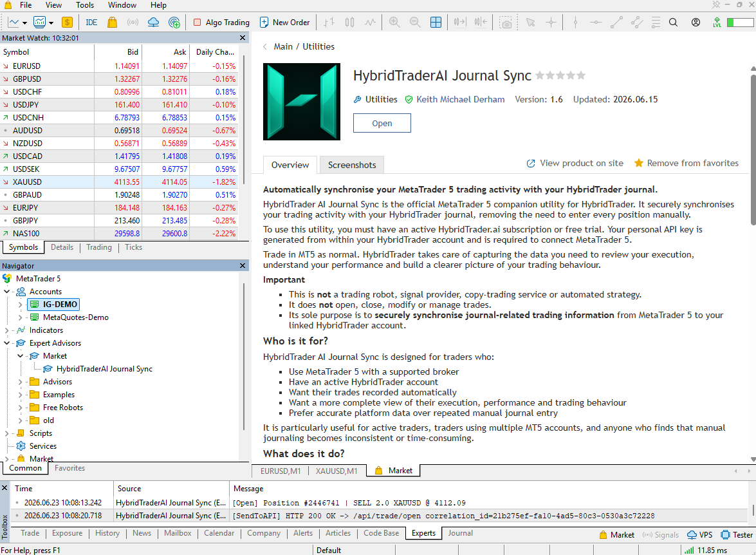
Task: Open the IDE MetaEditor button
Action: [91, 22]
